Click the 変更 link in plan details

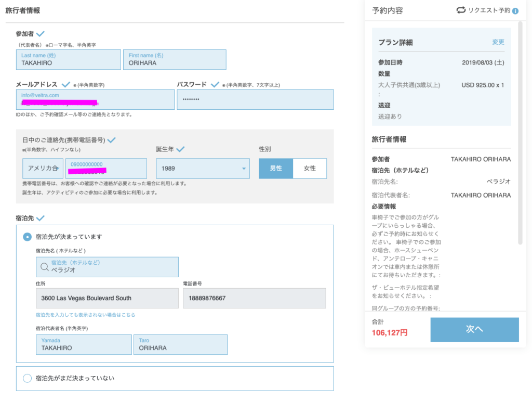[x=498, y=42]
